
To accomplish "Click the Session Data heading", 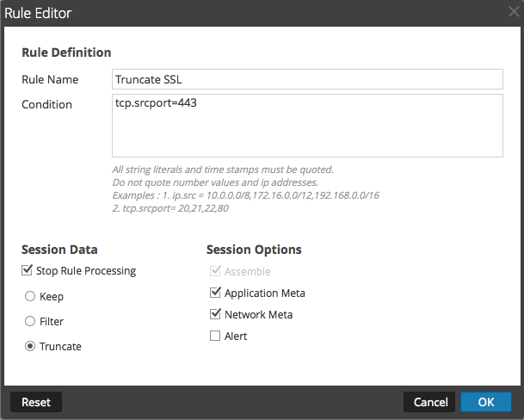I will coord(59,250).
